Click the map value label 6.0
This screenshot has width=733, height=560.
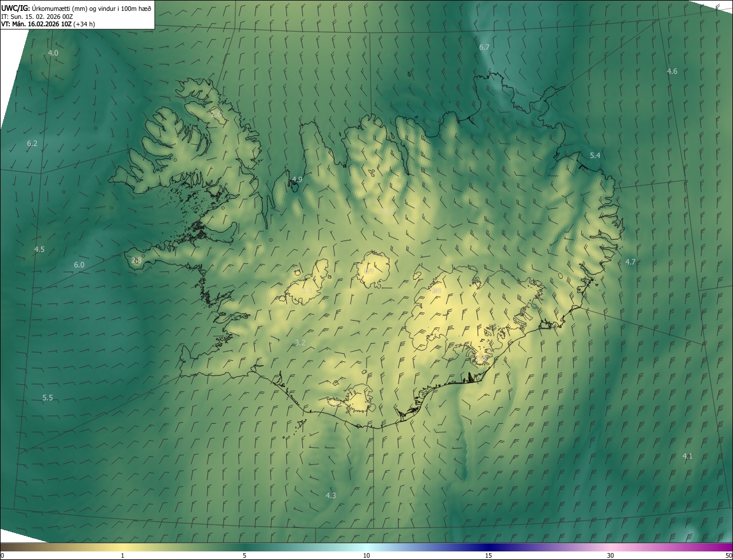(79, 265)
